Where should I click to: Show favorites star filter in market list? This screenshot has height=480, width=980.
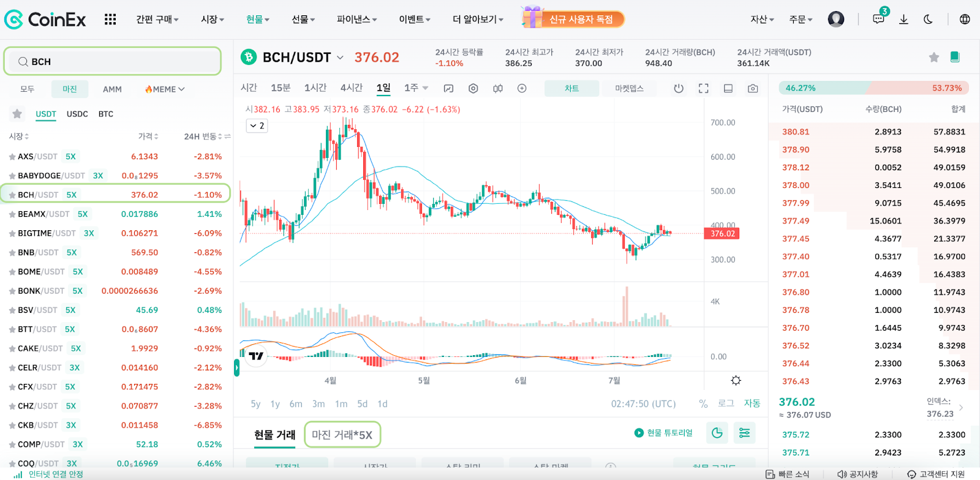[x=17, y=113]
